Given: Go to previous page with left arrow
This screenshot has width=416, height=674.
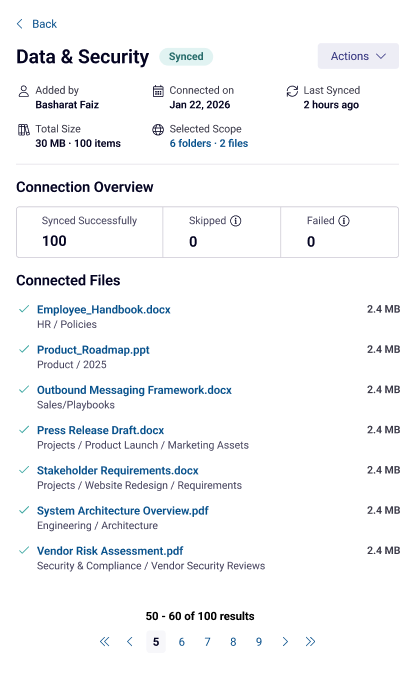Looking at the screenshot, I should click(x=130, y=642).
